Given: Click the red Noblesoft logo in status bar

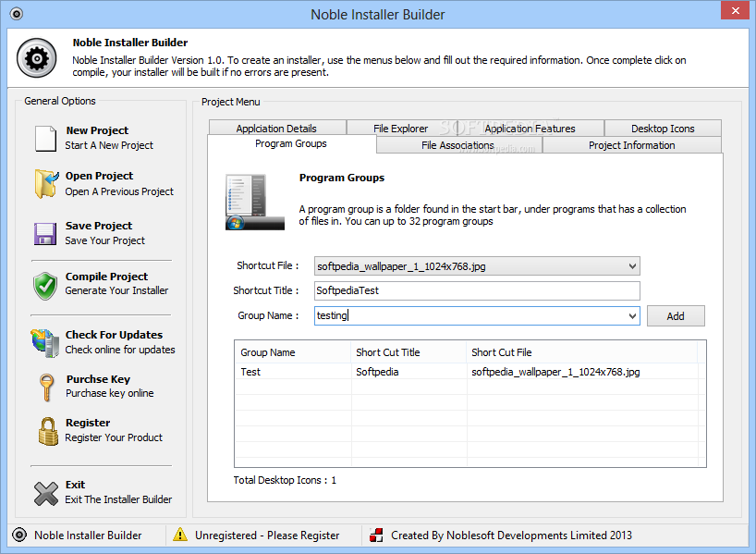Looking at the screenshot, I should click(376, 535).
